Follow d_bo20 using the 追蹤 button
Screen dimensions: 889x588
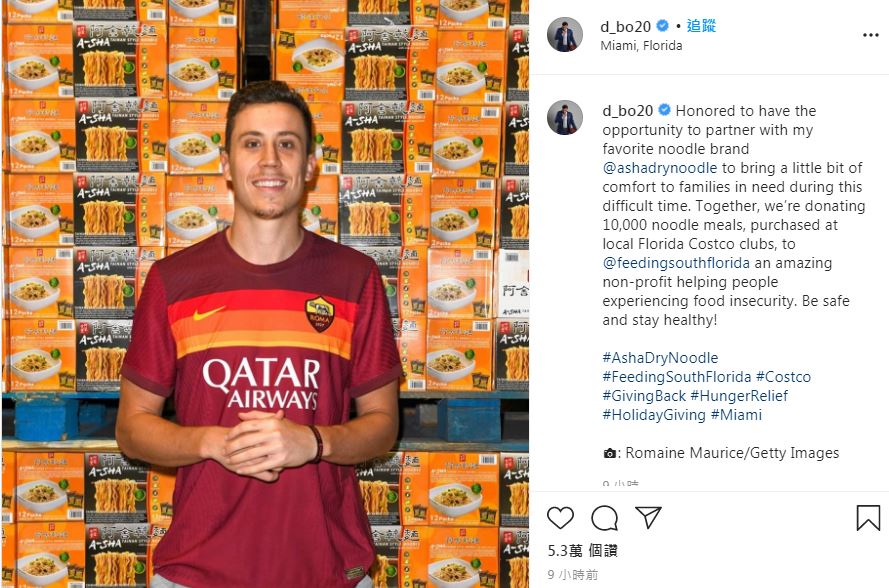tap(701, 26)
